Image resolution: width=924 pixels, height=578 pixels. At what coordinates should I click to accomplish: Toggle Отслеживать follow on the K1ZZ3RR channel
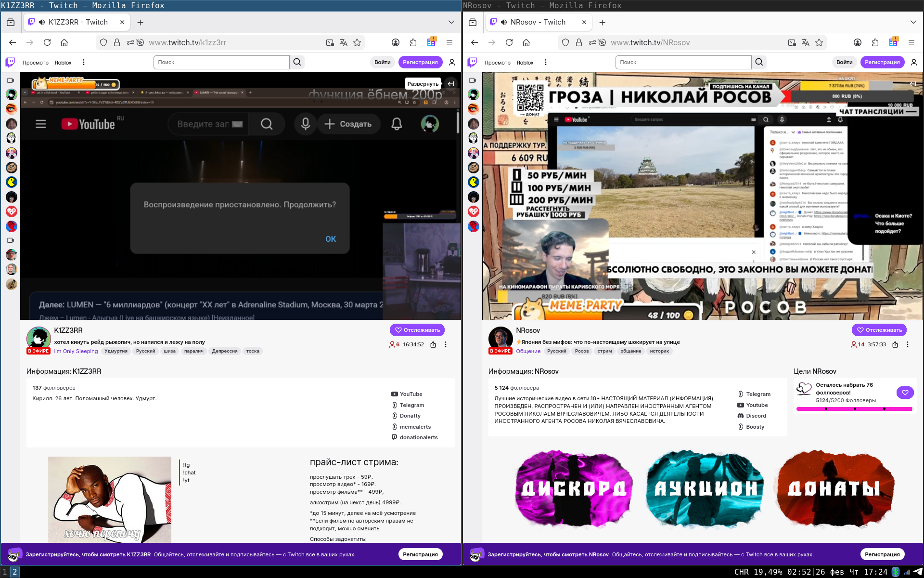[417, 330]
